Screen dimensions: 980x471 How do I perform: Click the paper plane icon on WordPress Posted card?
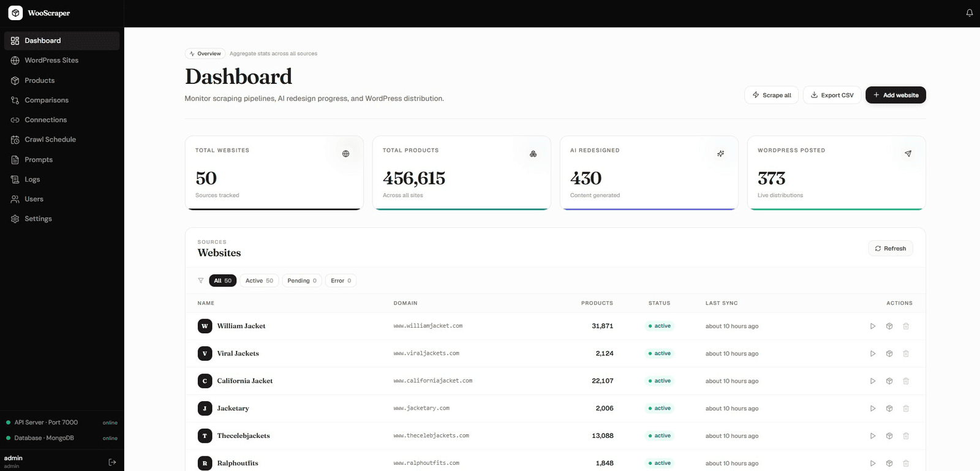(x=908, y=154)
